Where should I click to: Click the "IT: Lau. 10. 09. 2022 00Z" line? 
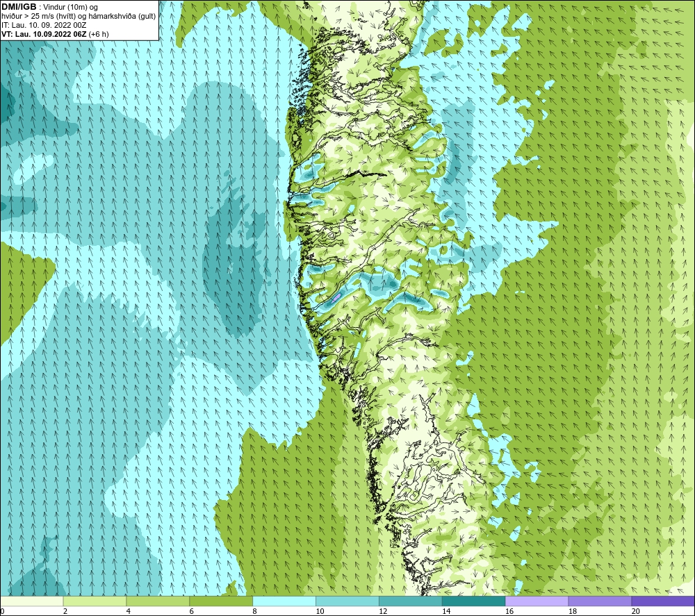pyautogui.click(x=44, y=25)
